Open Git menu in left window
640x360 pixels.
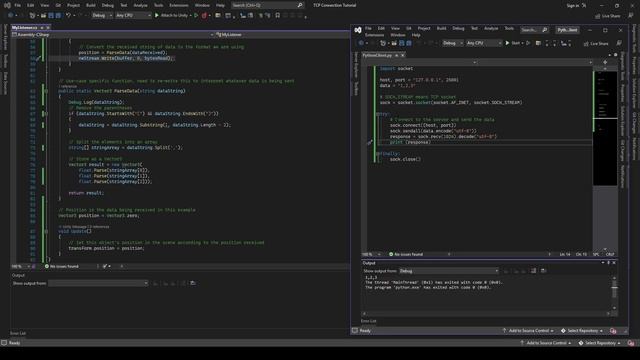pos(58,5)
